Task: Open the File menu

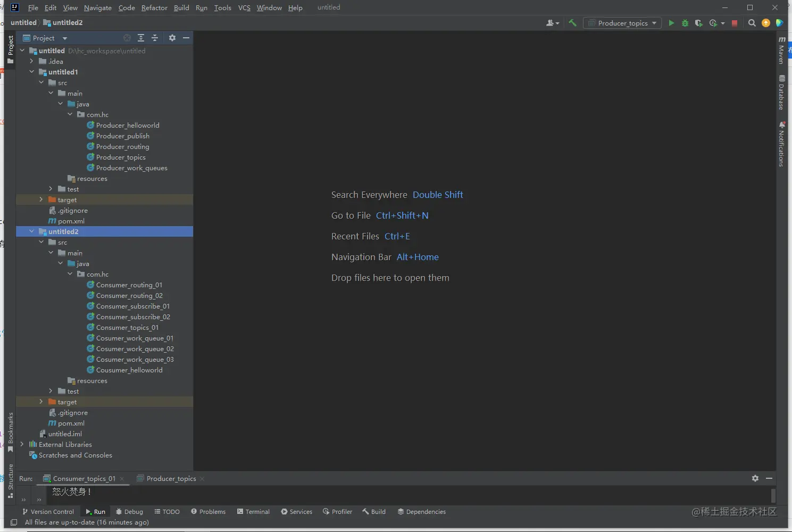Action: pos(33,7)
